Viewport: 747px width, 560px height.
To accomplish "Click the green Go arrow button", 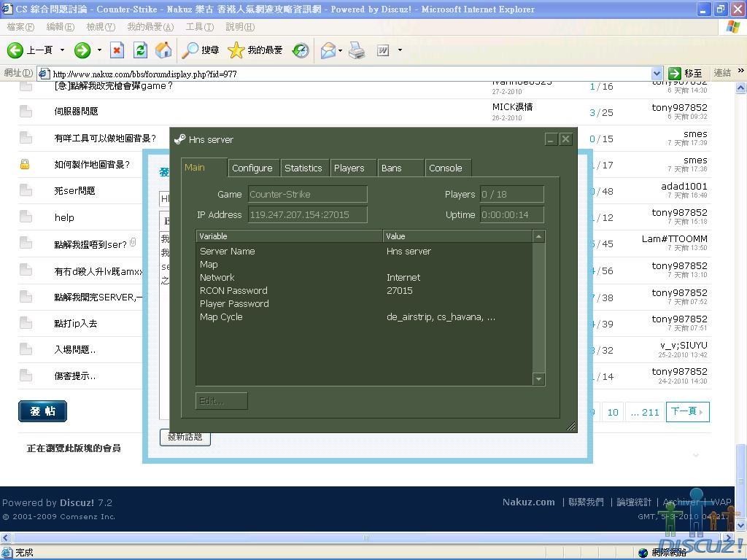I will 675,74.
